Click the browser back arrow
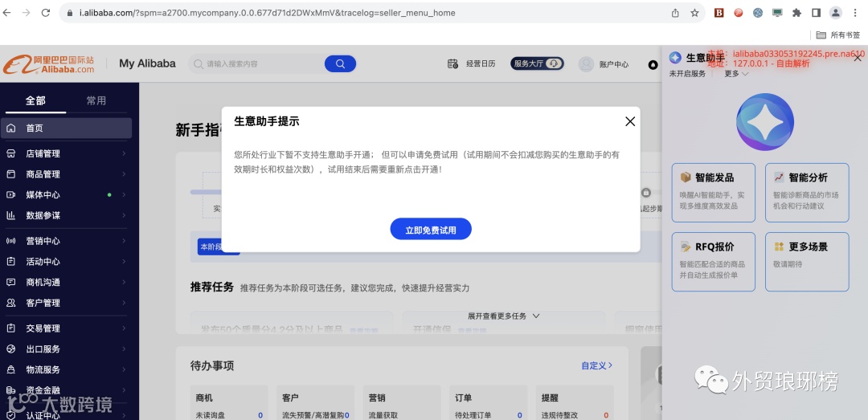 click(x=7, y=13)
